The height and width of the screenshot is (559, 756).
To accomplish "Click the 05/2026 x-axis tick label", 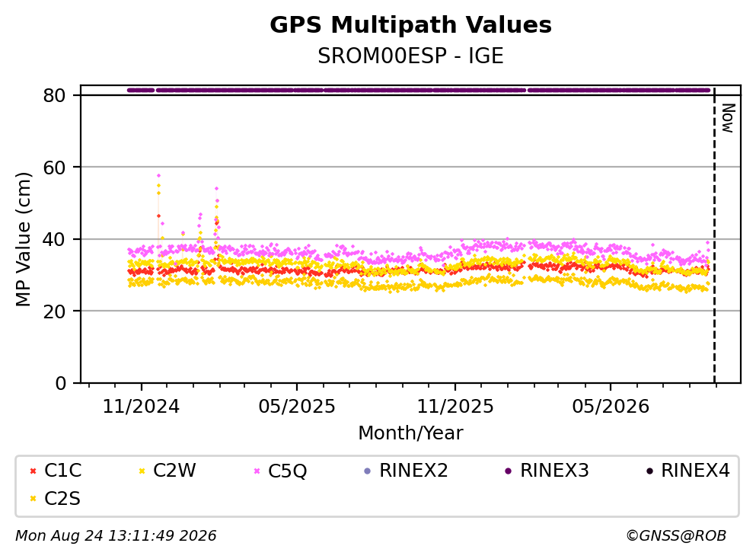I will 611,407.
